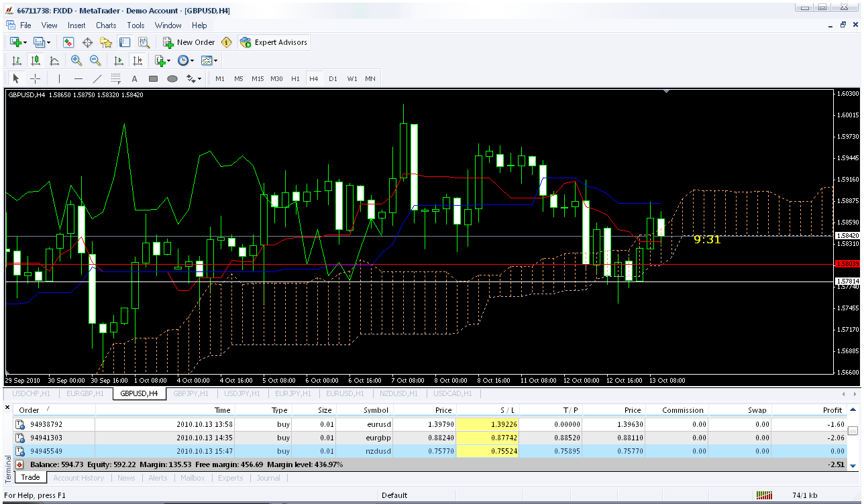
Task: Toggle chart auto scroll
Action: click(119, 60)
